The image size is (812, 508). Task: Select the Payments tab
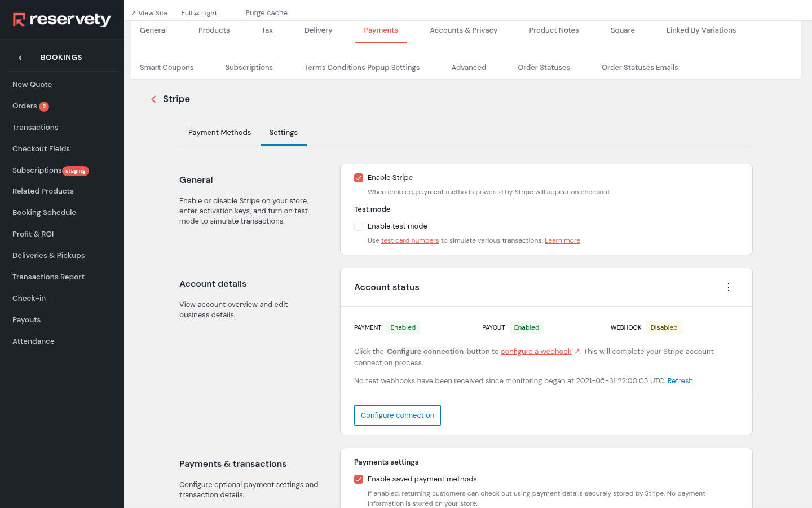pyautogui.click(x=381, y=30)
